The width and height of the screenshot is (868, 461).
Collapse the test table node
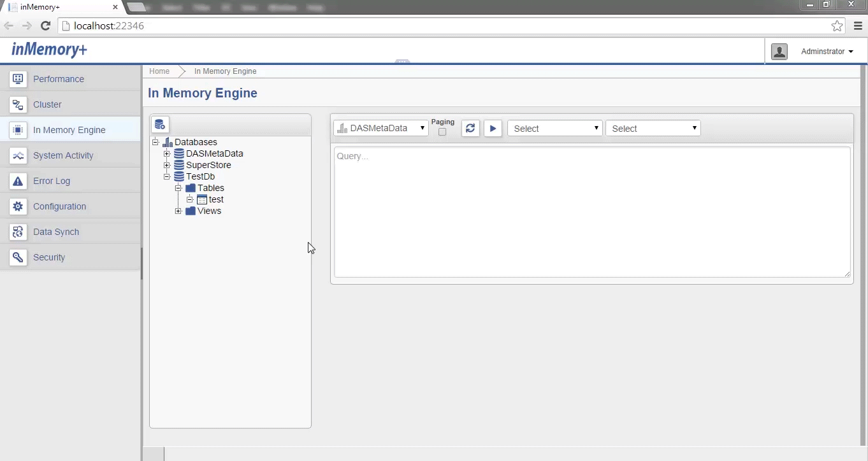pos(190,199)
